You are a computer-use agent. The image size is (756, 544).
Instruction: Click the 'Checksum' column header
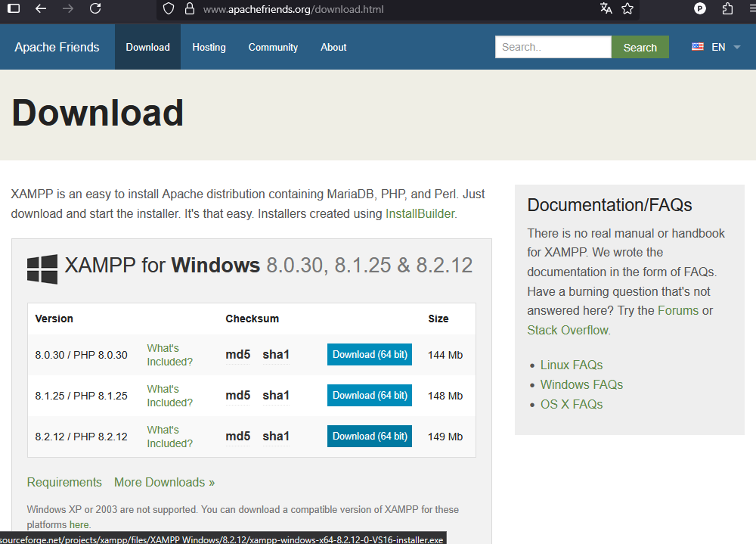pos(253,319)
